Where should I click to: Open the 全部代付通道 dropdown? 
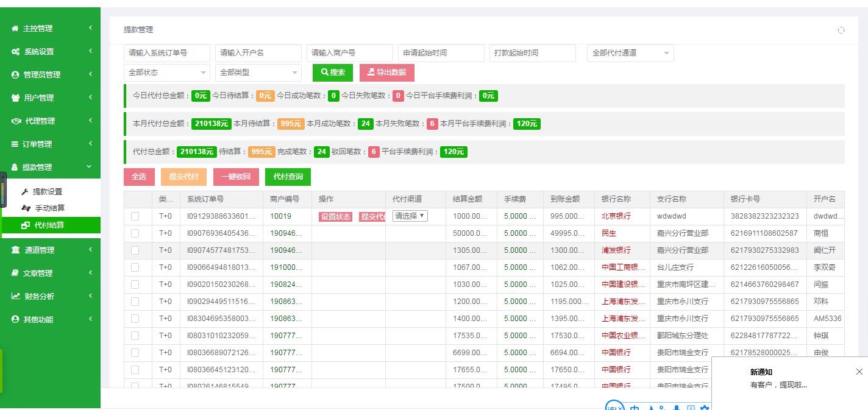point(630,53)
